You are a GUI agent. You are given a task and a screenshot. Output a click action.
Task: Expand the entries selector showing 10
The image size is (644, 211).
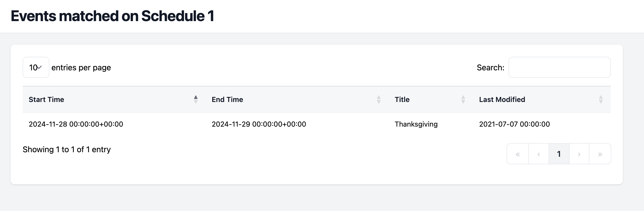[36, 67]
